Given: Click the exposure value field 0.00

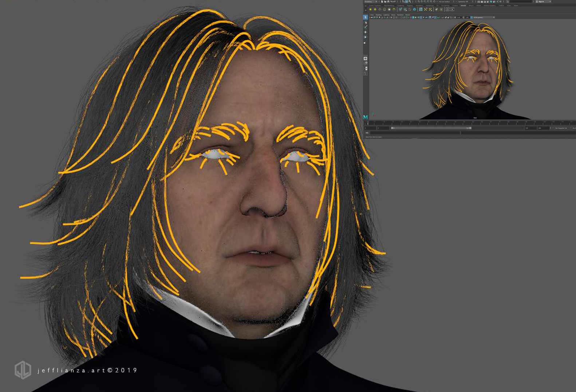Looking at the screenshot, I should [x=459, y=17].
